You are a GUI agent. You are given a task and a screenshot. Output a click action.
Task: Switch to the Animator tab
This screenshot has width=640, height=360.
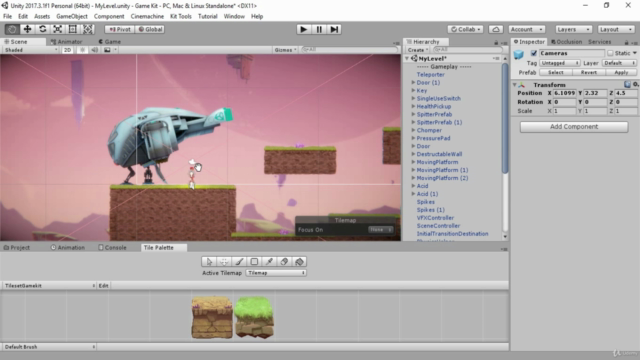click(66, 42)
